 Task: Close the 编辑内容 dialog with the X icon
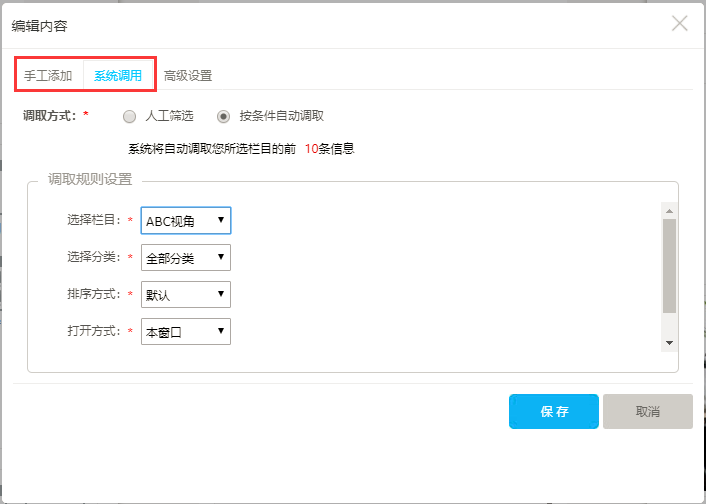pyautogui.click(x=680, y=23)
